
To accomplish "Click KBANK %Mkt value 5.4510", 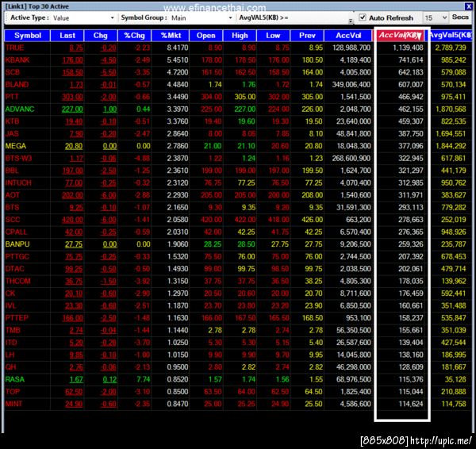I will pyautogui.click(x=178, y=59).
